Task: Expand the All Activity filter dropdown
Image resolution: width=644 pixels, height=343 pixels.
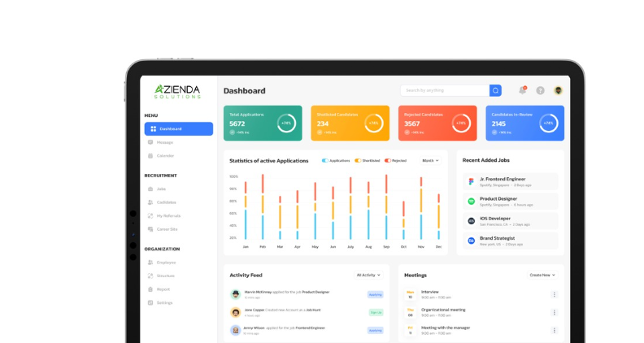Action: click(368, 275)
